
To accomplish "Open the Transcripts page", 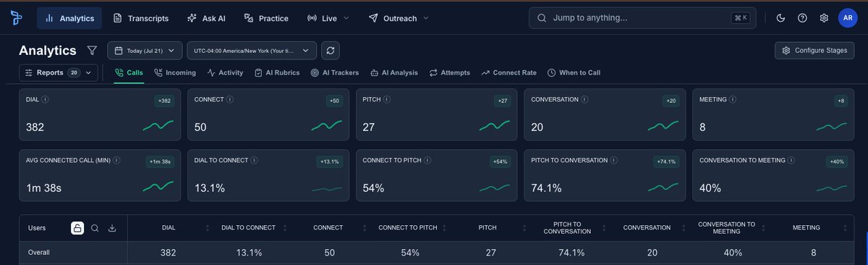I will (x=141, y=18).
